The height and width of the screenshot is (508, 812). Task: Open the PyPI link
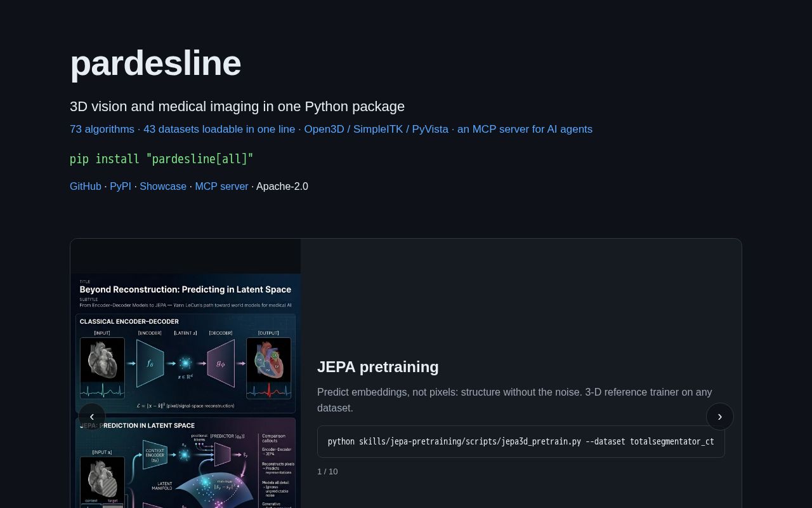[121, 186]
